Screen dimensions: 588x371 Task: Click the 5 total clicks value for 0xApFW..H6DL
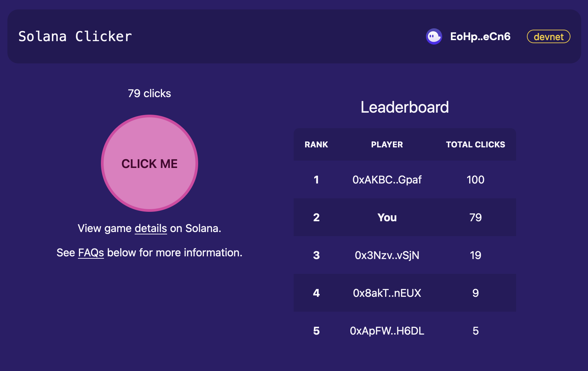(476, 331)
